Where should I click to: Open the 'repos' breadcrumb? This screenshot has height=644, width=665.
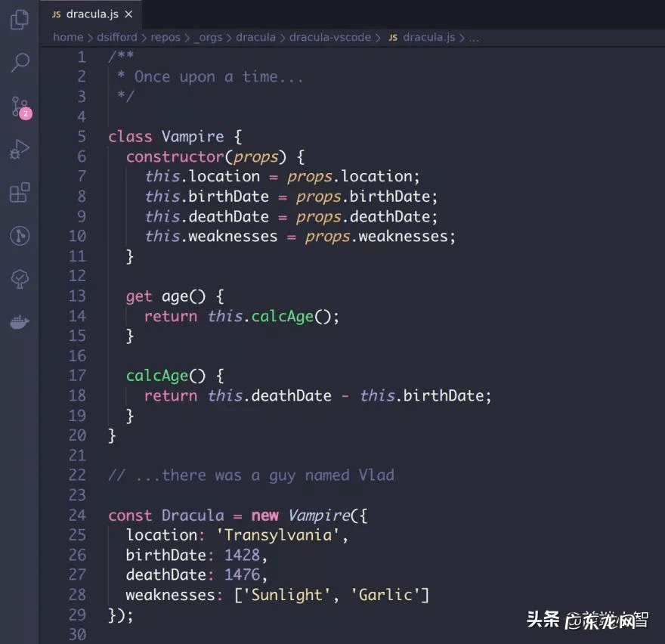pyautogui.click(x=165, y=37)
